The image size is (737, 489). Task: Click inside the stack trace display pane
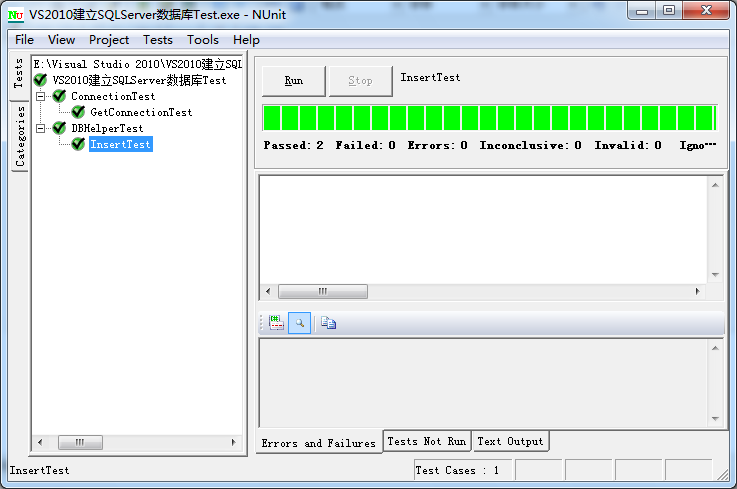click(x=483, y=383)
